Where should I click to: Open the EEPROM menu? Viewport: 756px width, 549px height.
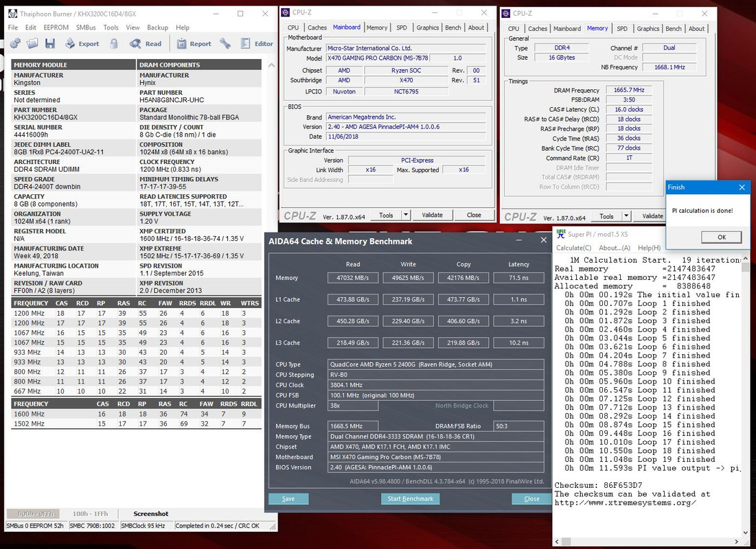[56, 27]
